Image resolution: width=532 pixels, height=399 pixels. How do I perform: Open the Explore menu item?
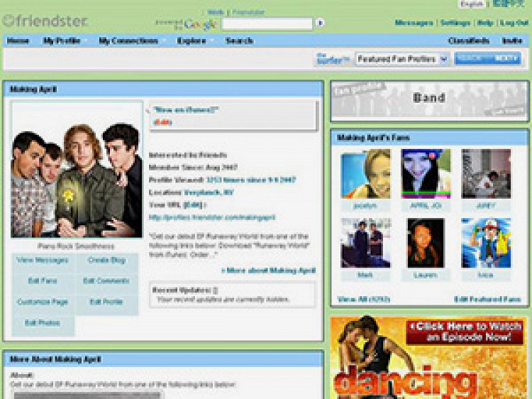click(192, 40)
